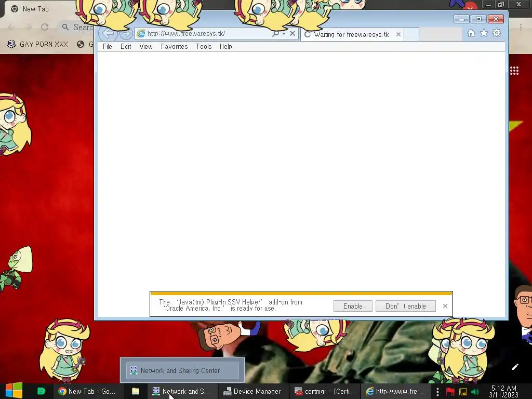
Task: Open the Windows Start button
Action: point(14,391)
